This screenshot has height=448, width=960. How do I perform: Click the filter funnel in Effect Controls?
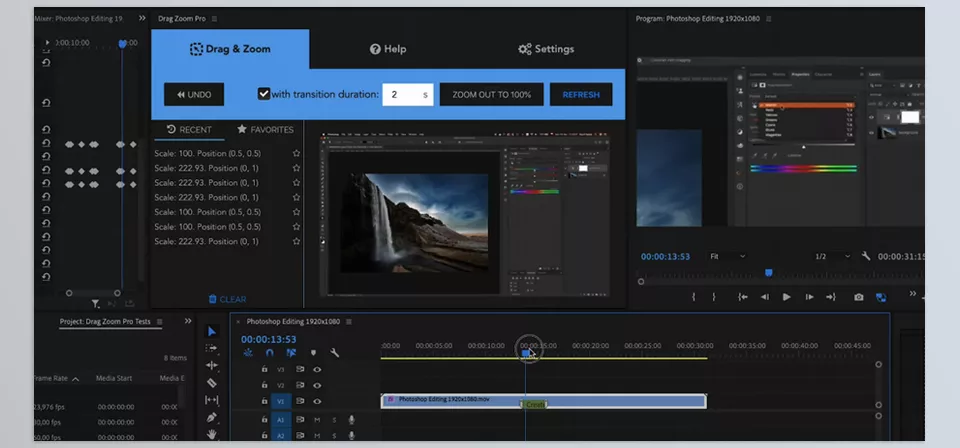pos(96,304)
